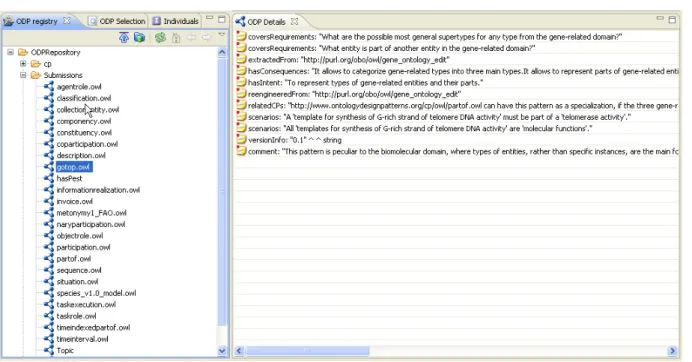Switch to the ODP registry tab
692x362 pixels.
(x=37, y=21)
